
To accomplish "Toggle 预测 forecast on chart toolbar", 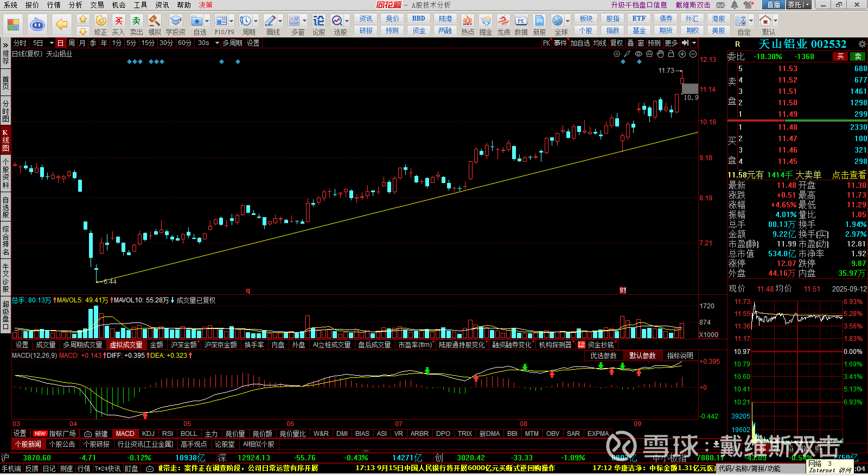I will [x=654, y=43].
